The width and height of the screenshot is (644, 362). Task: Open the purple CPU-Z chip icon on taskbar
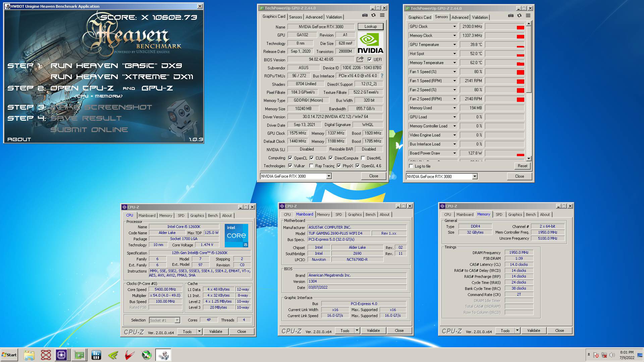[x=62, y=355]
